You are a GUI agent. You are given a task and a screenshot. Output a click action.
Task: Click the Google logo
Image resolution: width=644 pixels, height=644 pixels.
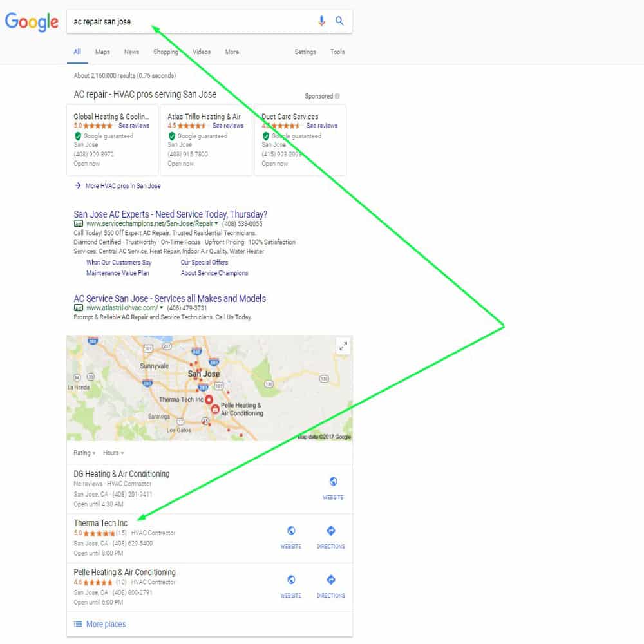[32, 21]
